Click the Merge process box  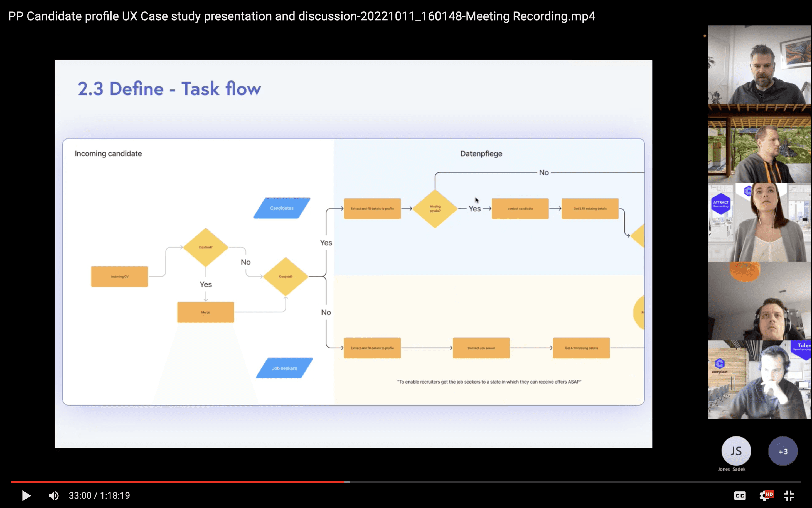(206, 312)
